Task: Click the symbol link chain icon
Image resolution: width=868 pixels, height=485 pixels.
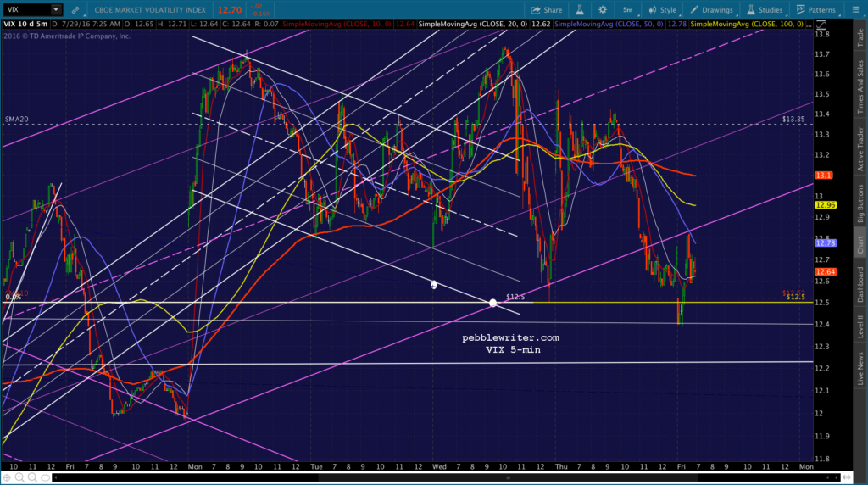Action: point(75,10)
